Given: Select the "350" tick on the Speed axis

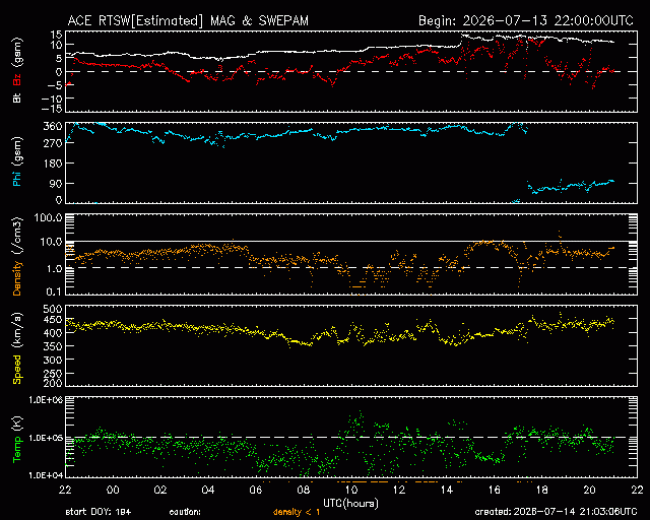Looking at the screenshot, I should [53, 347].
